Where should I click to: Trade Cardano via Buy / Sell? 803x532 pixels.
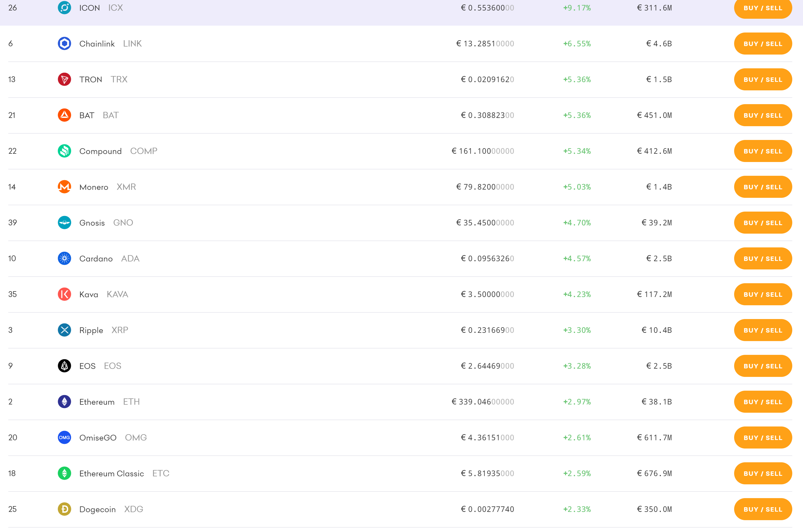(x=763, y=258)
